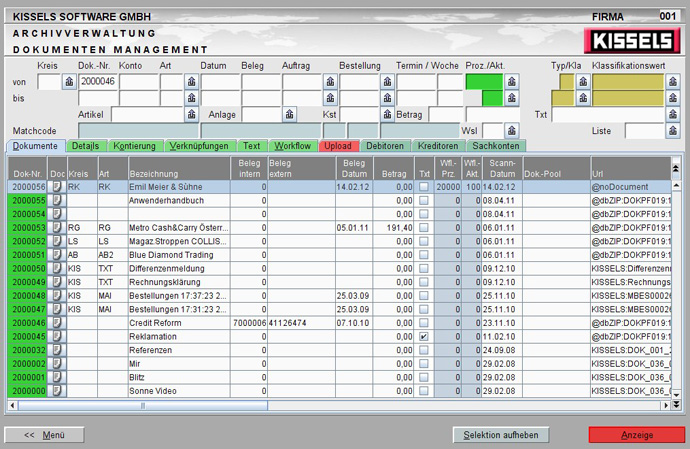This screenshot has height=449, width=690.
Task: Click the horizontal scrollbar thumb of the table
Action: pyautogui.click(x=142, y=405)
